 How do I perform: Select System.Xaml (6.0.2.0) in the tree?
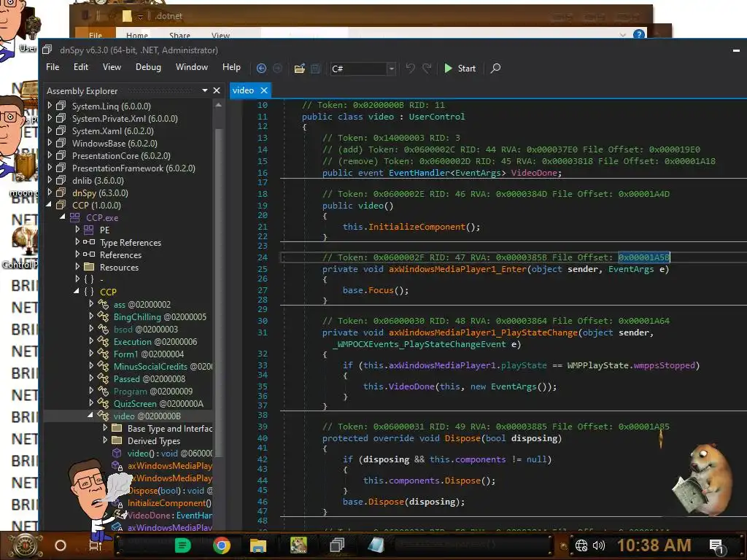(x=112, y=131)
